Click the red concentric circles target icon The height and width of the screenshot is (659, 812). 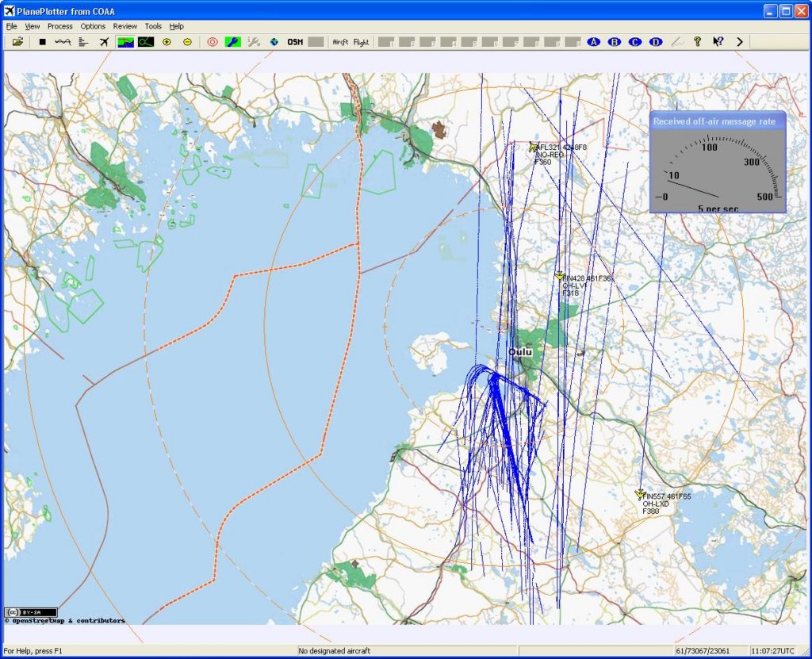tap(213, 42)
